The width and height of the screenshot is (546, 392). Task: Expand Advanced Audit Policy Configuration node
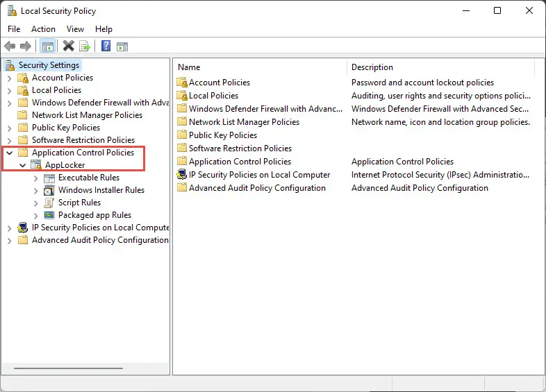(x=10, y=241)
